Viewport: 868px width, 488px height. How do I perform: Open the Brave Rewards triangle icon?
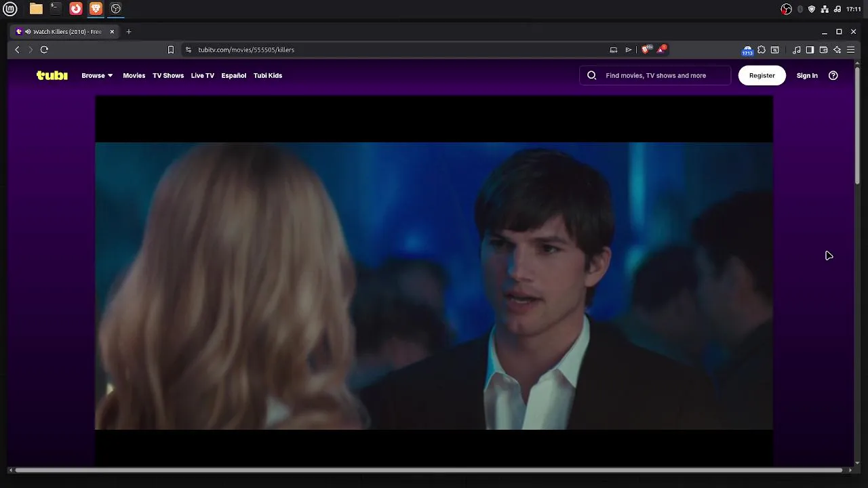[661, 49]
